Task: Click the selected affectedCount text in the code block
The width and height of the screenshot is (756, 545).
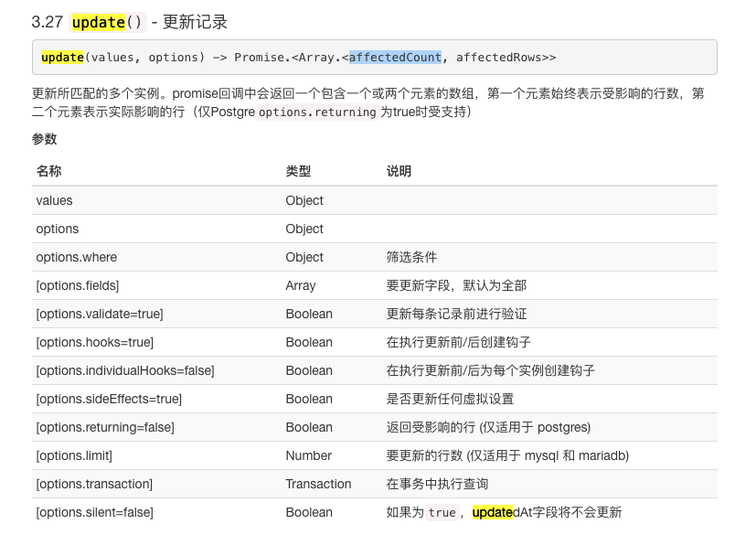Action: pos(395,57)
